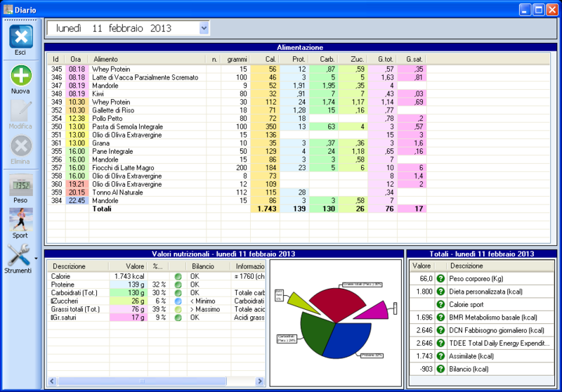
Task: Click the blue pie chart slice
Action: coord(349,341)
